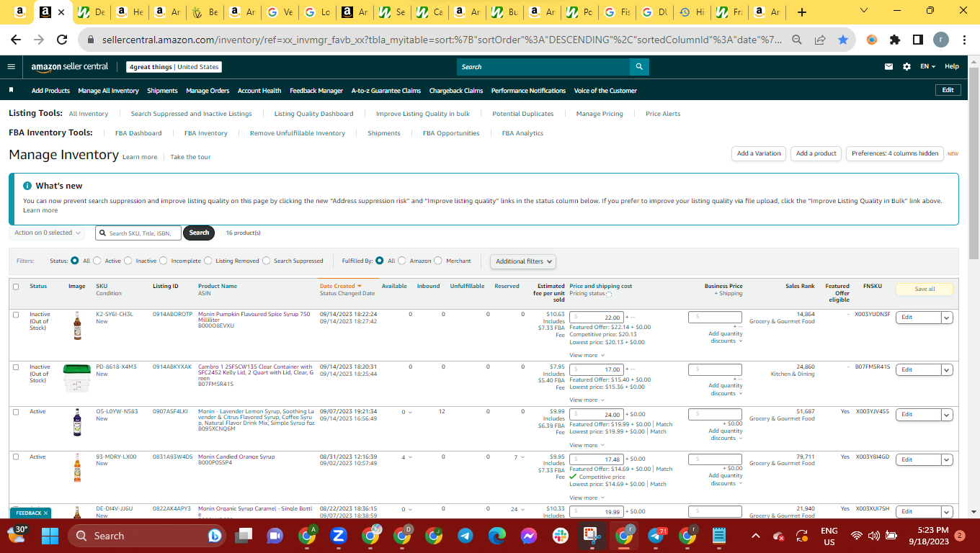Open the Monin Pumpkin Spice Syrup product thumbnail
Viewport: 980px width, 553px height.
pos(77,325)
